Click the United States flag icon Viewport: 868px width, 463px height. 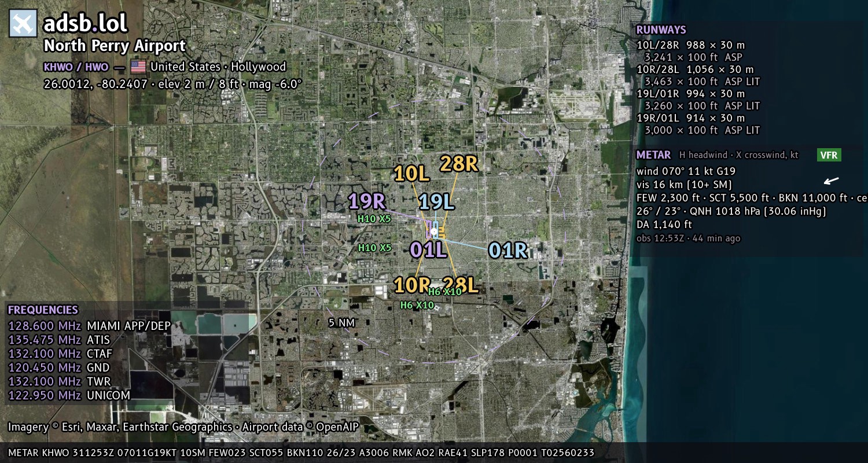[138, 67]
